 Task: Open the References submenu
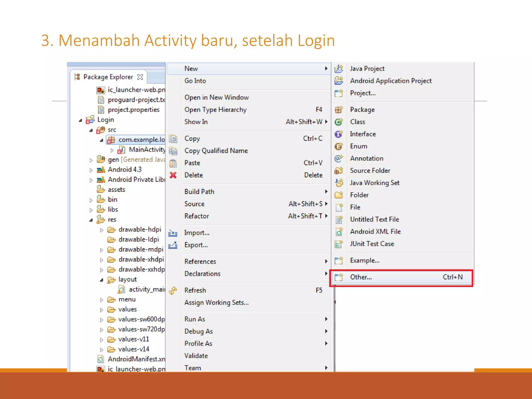(x=249, y=262)
